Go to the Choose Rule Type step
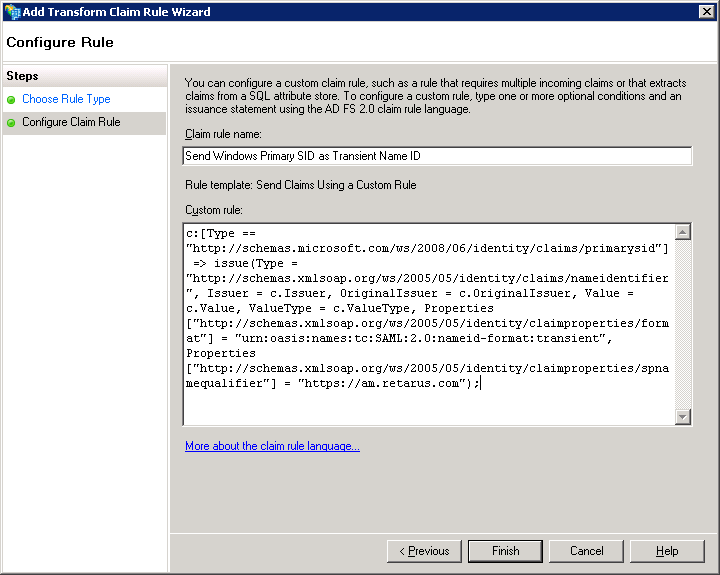The image size is (720, 575). coord(66,99)
